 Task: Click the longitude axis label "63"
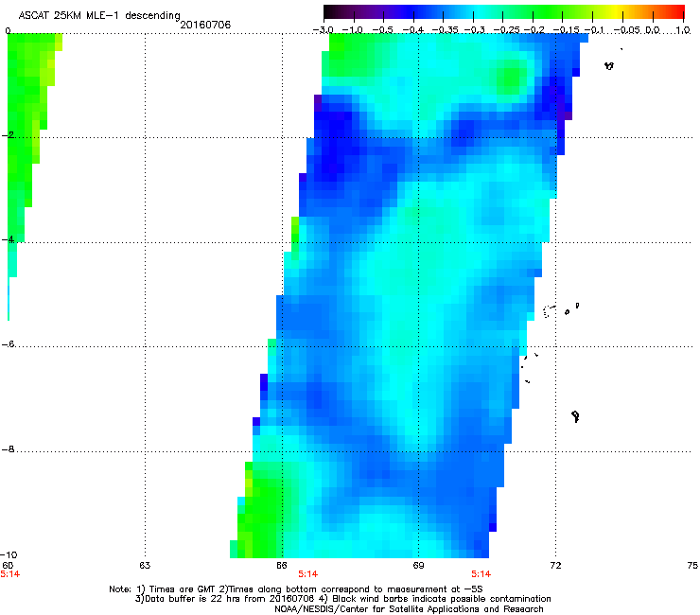pos(145,566)
